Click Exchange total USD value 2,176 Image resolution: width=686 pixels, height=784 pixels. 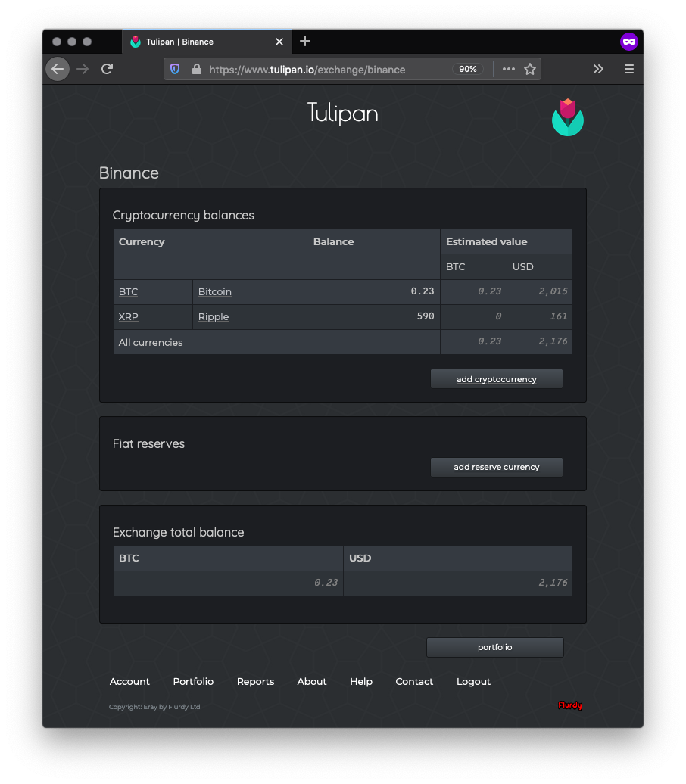point(553,583)
